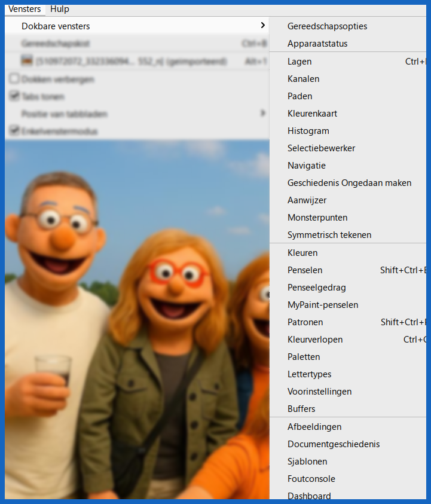
Task: Open the Kleuren dialog
Action: point(348,253)
